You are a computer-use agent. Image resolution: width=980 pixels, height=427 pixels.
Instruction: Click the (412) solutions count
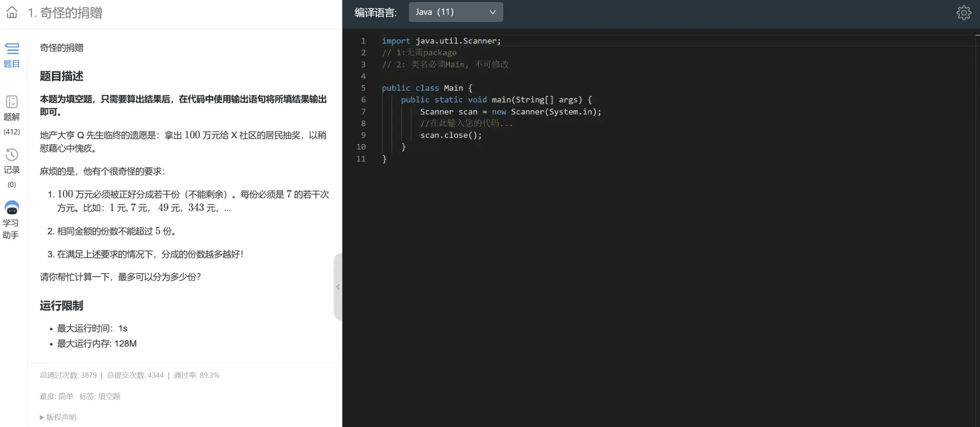pyautogui.click(x=12, y=132)
